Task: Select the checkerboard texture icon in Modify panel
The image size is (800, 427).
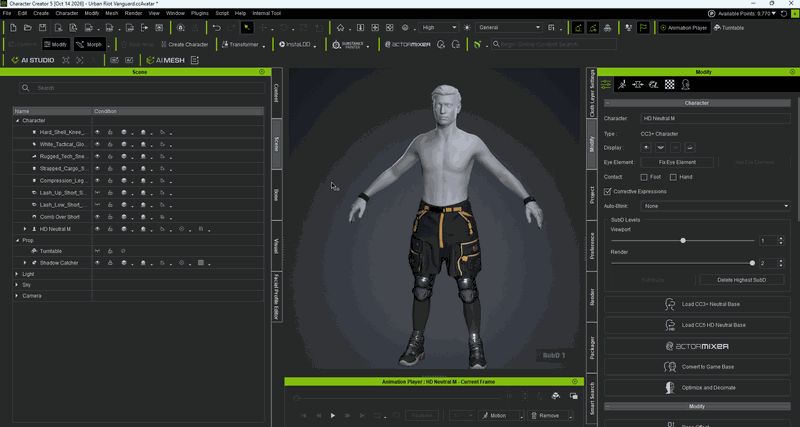Action: pyautogui.click(x=669, y=85)
